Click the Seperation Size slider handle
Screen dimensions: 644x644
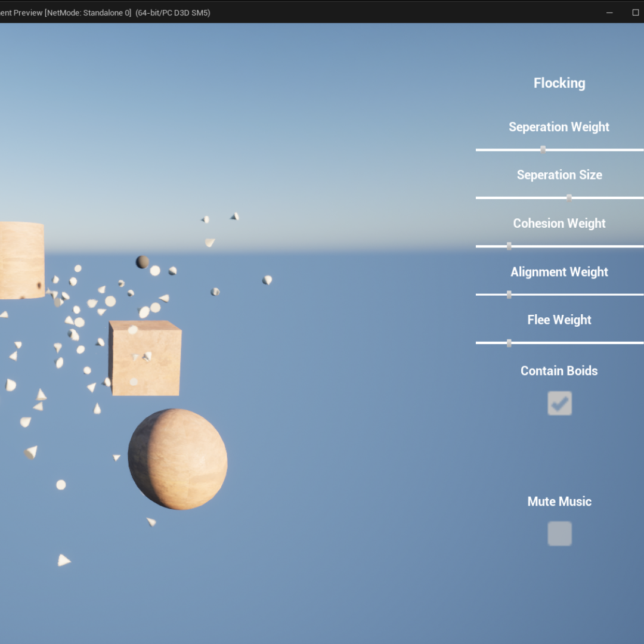(569, 198)
